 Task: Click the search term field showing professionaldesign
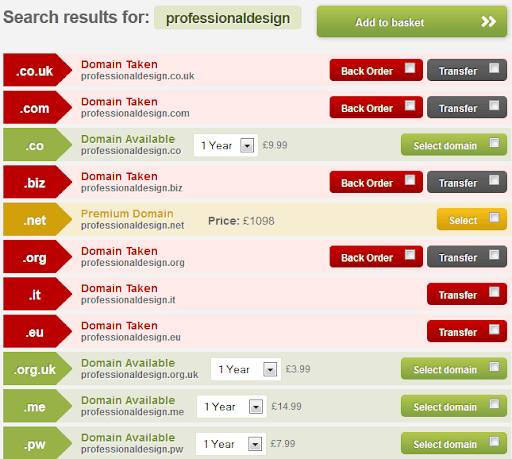tap(228, 18)
